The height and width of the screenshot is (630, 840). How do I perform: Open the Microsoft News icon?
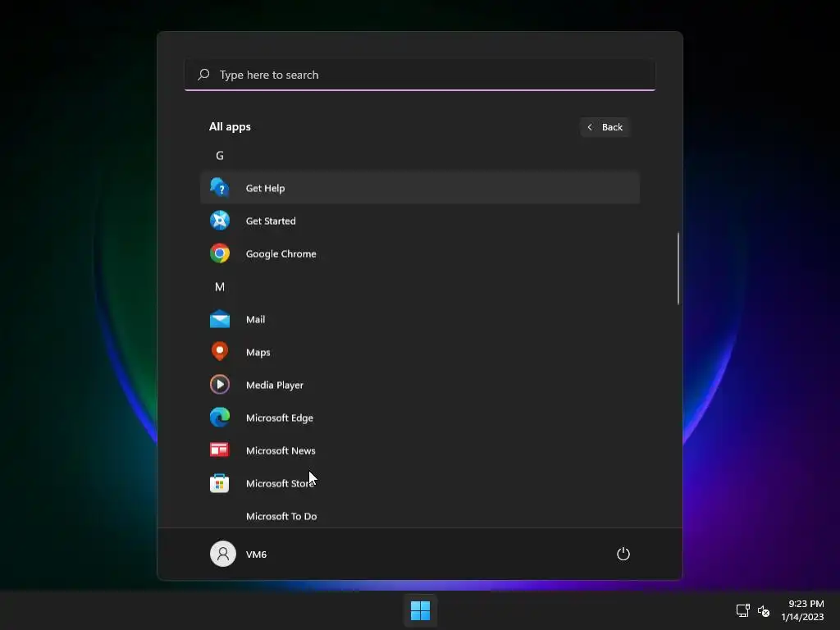tap(220, 450)
